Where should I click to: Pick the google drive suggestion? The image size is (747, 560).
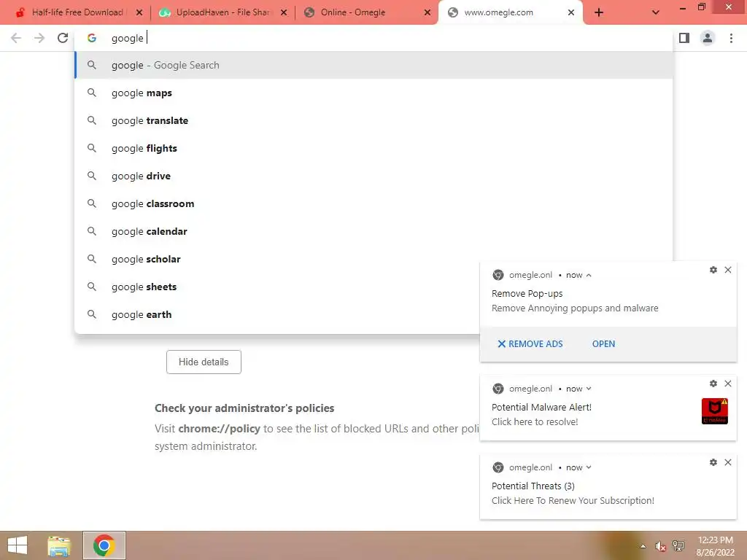373,176
